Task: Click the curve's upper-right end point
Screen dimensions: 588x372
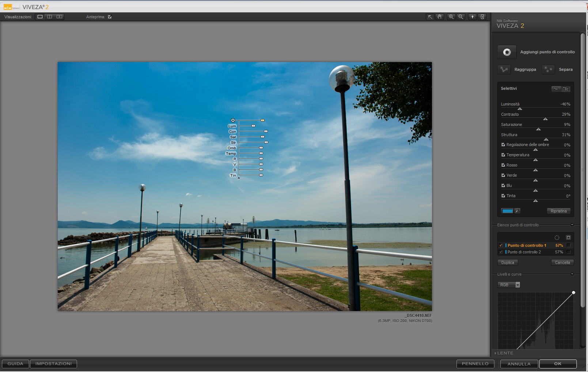Action: click(573, 292)
